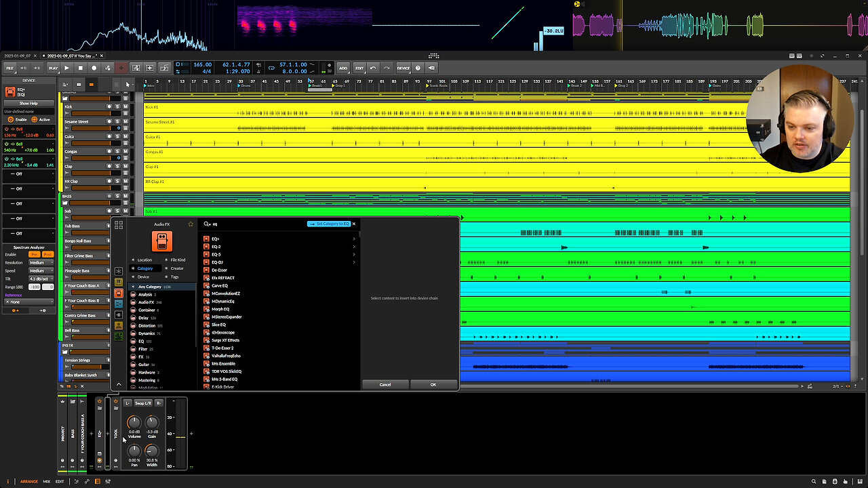The height and width of the screenshot is (488, 868).
Task: Switch to the Edit view tab
Action: pyautogui.click(x=60, y=481)
